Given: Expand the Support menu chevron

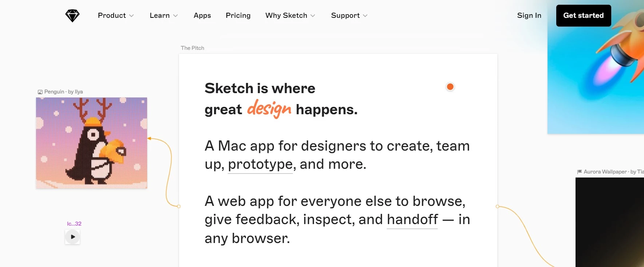Looking at the screenshot, I should point(365,16).
